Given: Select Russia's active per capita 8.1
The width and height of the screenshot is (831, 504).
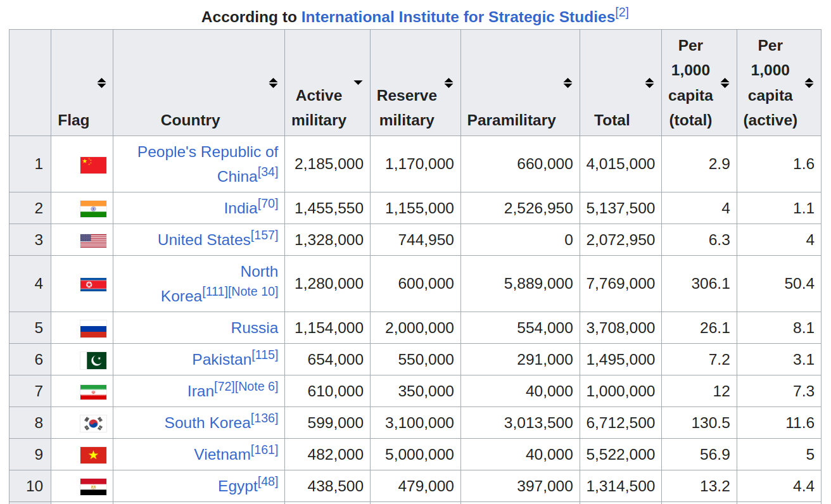Looking at the screenshot, I should [804, 328].
